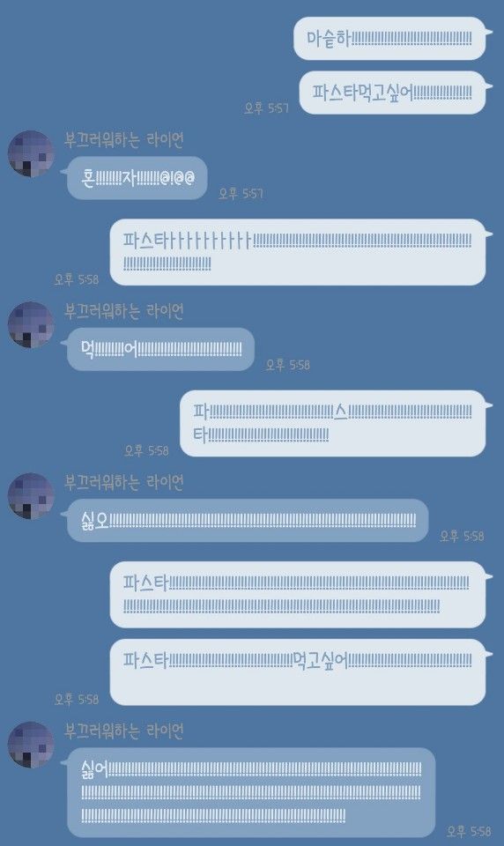
Task: Tap the profile picture beside the last 싫어 message
Action: click(31, 745)
